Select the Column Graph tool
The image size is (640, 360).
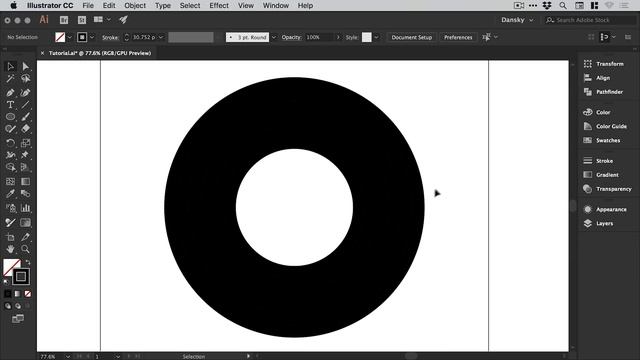coord(25,208)
